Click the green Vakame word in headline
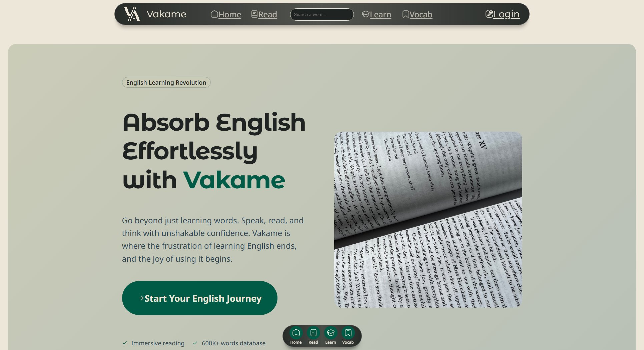This screenshot has width=644, height=350. point(234,180)
